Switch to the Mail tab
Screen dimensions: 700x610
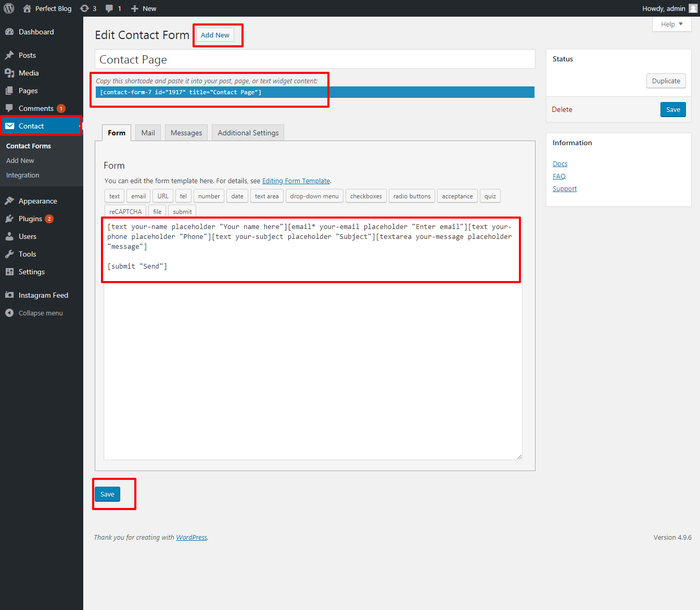coord(148,133)
